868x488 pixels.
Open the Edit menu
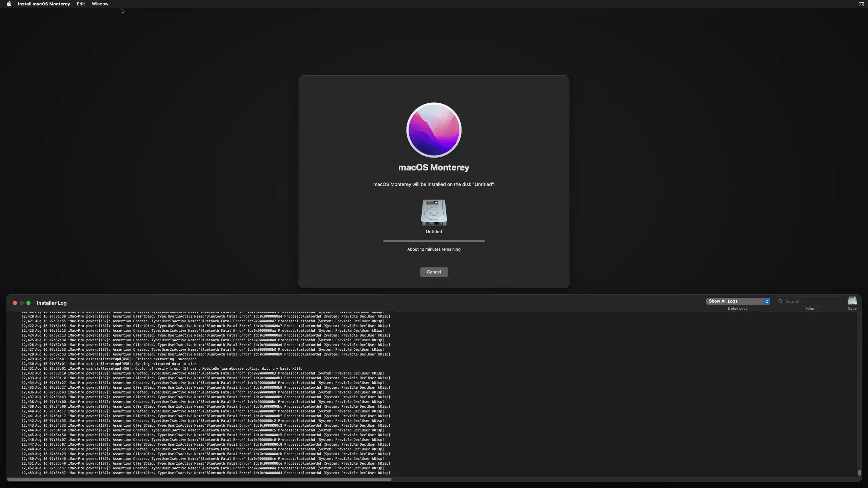point(81,4)
